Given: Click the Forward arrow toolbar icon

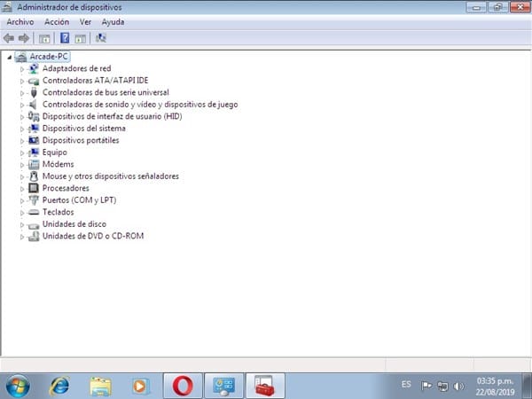Looking at the screenshot, I should click(x=24, y=38).
